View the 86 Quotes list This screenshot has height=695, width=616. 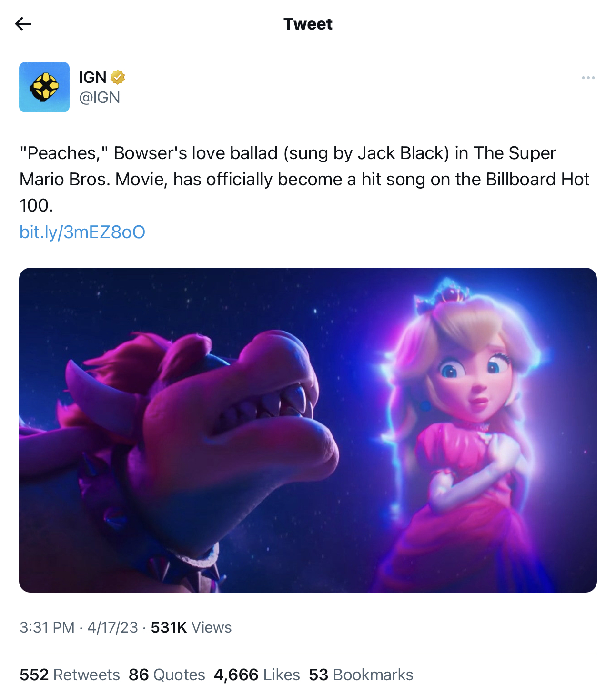167,675
